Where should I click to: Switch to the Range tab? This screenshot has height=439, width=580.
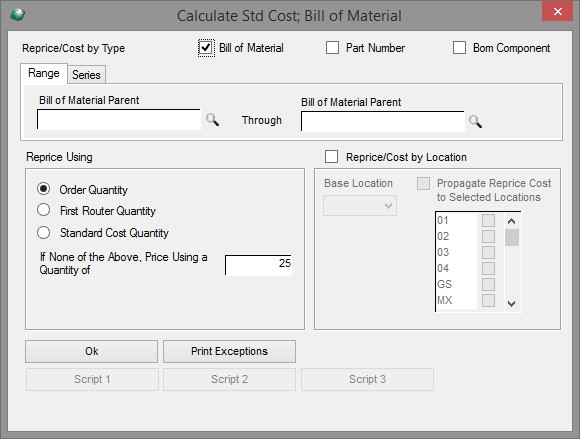click(x=44, y=73)
